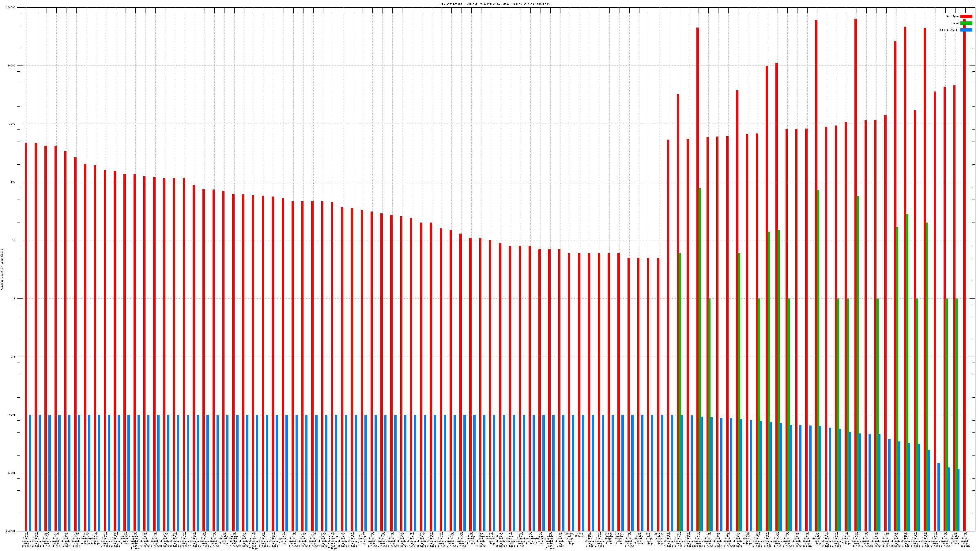Viewport: 980px width, 551px height.
Task: Click the 'none 8 hops' x-axis label
Action: [x=580, y=535]
